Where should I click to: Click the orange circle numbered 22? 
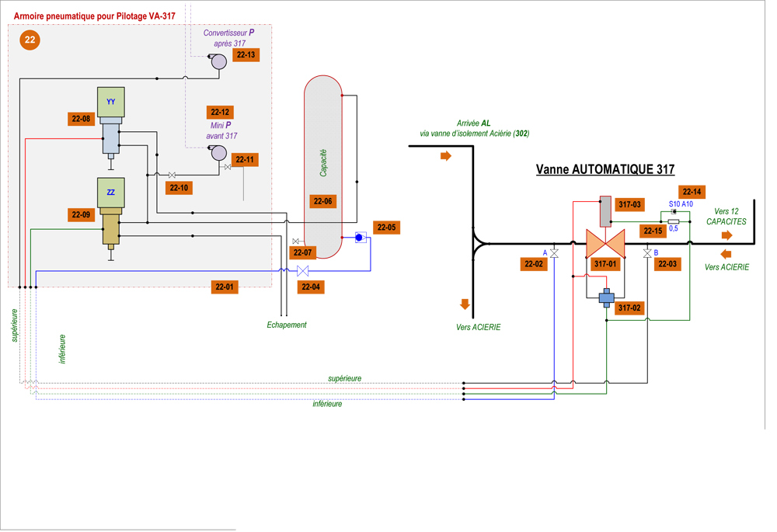30,40
